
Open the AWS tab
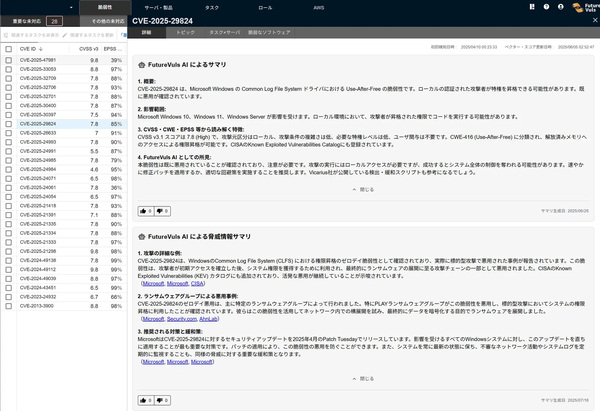click(318, 7)
